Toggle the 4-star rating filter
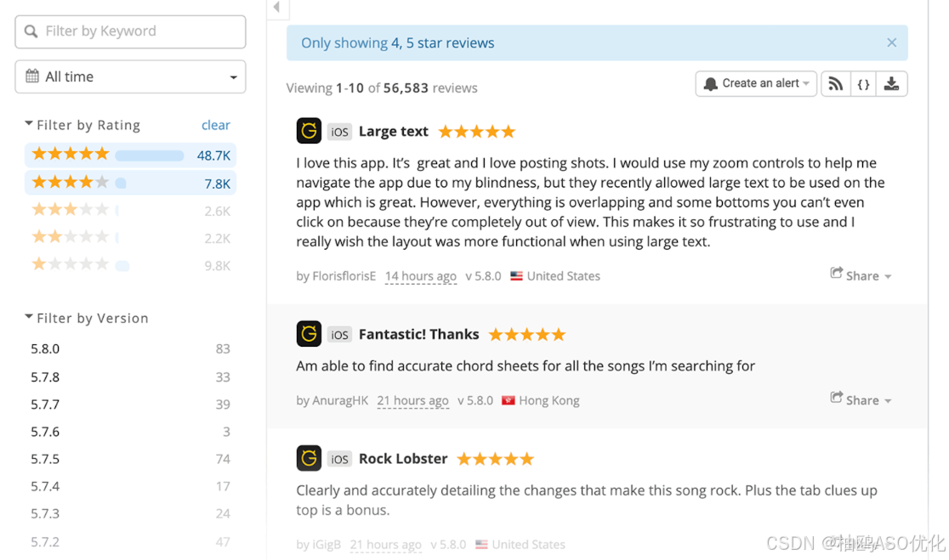Image resolution: width=949 pixels, height=560 pixels. click(x=130, y=183)
